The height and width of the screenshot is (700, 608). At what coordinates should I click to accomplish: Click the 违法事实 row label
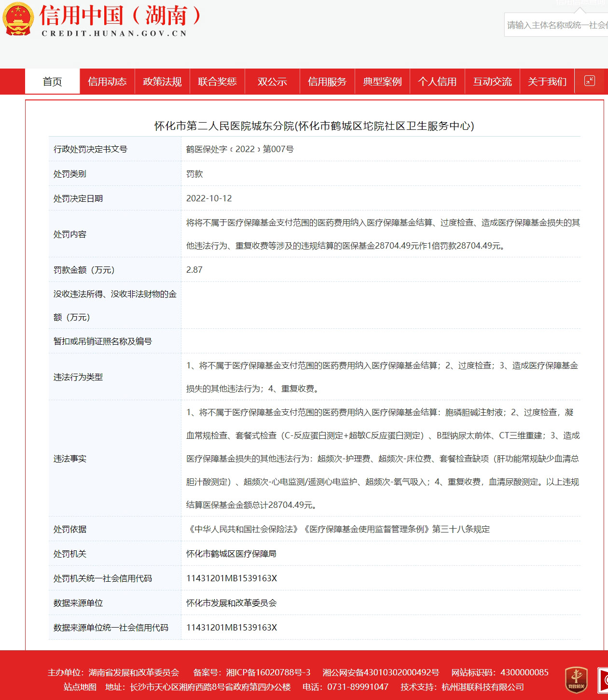[70, 459]
